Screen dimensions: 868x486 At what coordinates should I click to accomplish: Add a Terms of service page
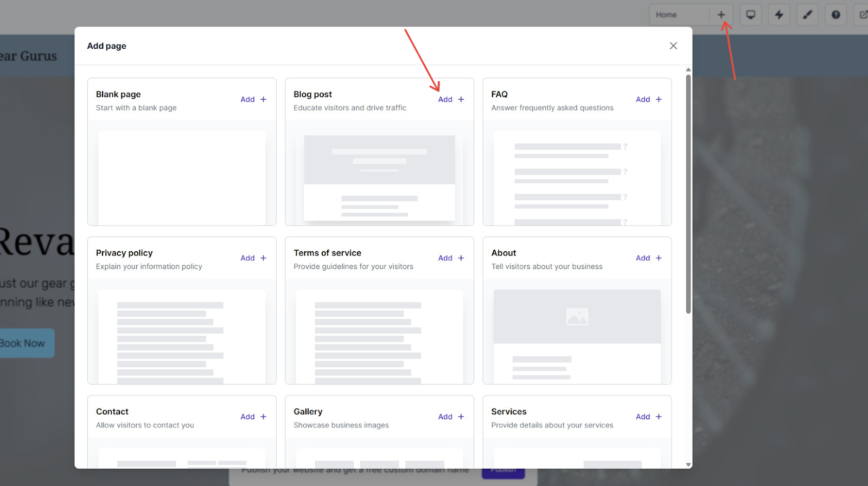coord(451,258)
